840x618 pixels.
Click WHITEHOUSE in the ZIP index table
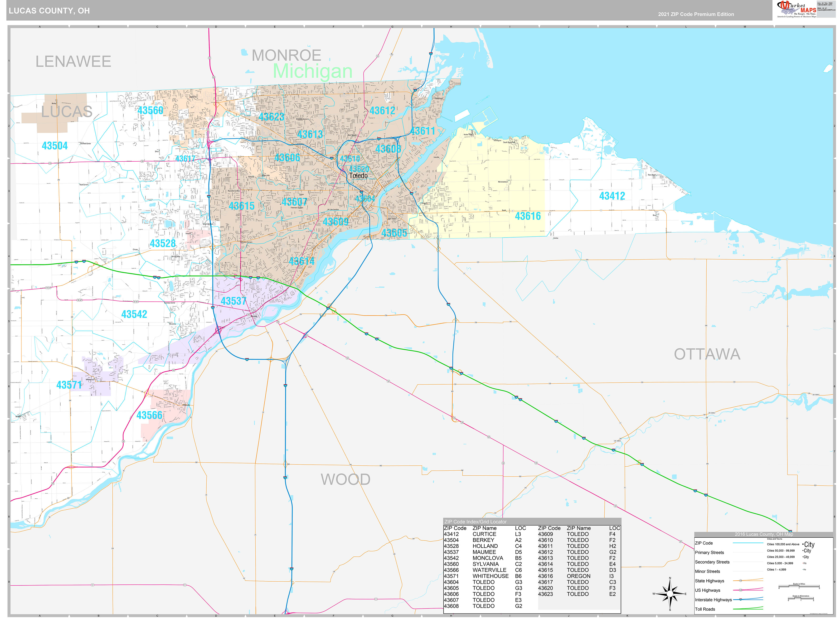point(490,576)
